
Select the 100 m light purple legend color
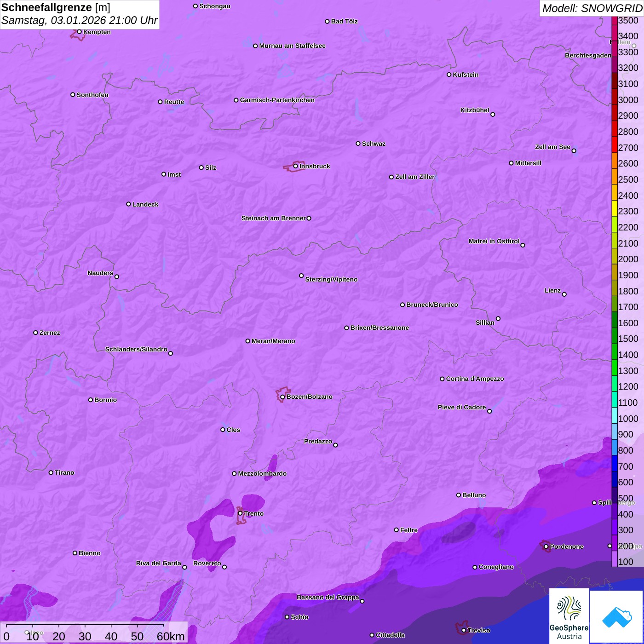[615, 559]
